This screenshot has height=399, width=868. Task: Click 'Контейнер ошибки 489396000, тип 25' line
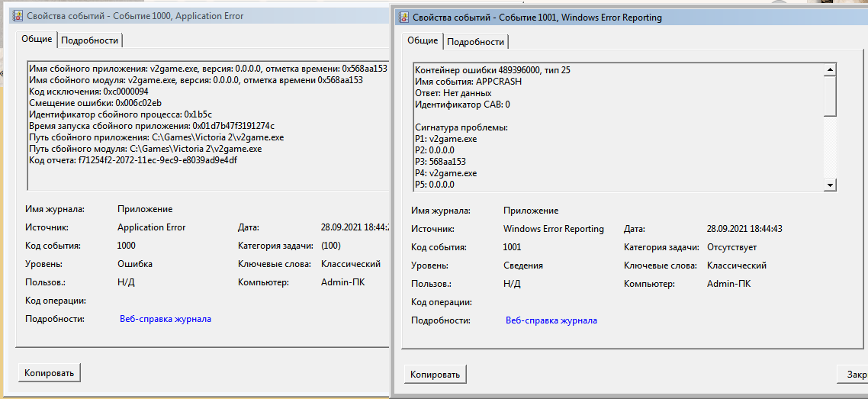[492, 69]
